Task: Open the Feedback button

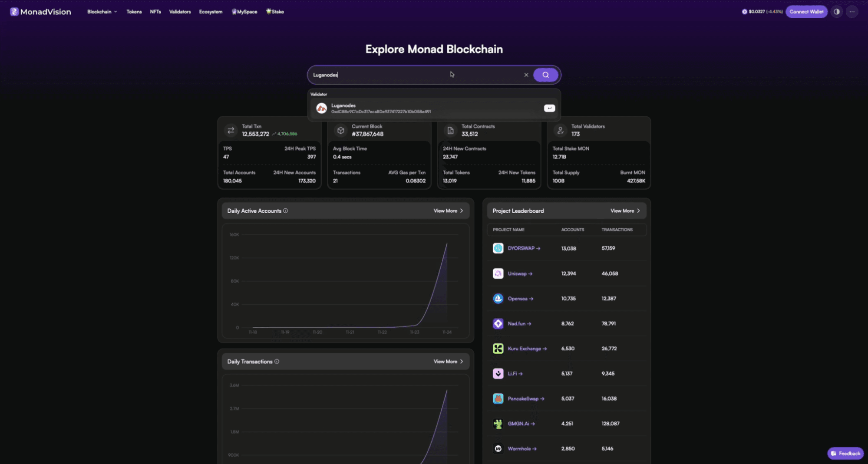Action: [x=845, y=453]
